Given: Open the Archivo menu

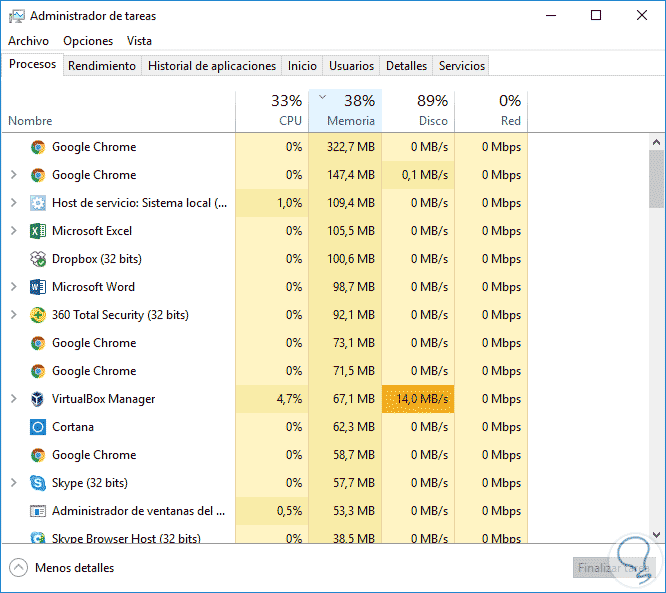Looking at the screenshot, I should pos(28,41).
